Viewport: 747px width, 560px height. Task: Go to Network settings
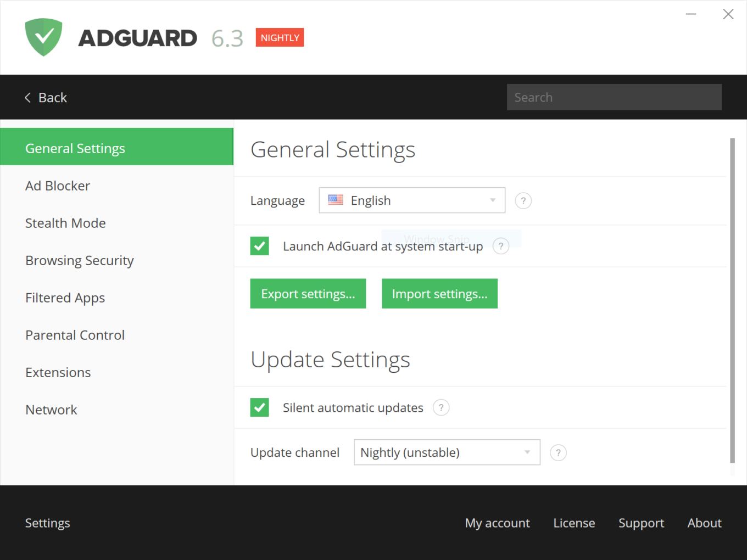[116, 410]
